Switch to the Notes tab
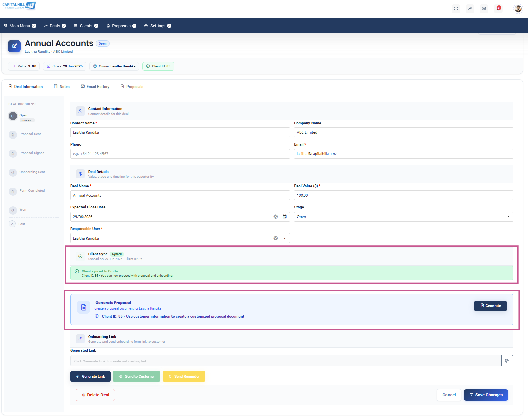The width and height of the screenshot is (528, 420). 62,87
